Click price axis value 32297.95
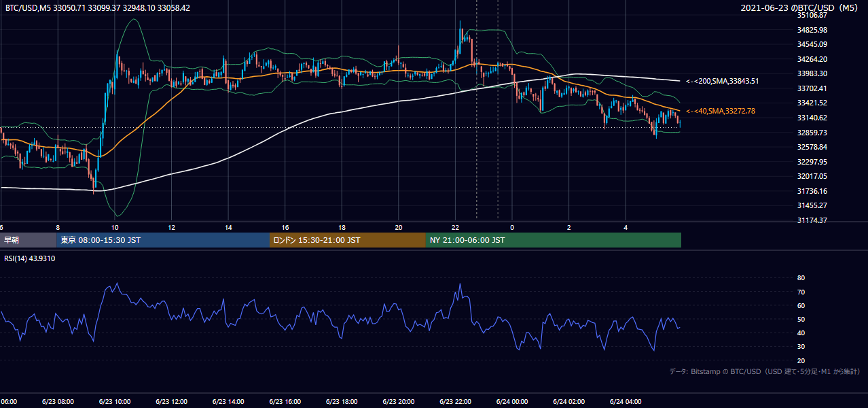The image size is (868, 408). click(812, 162)
